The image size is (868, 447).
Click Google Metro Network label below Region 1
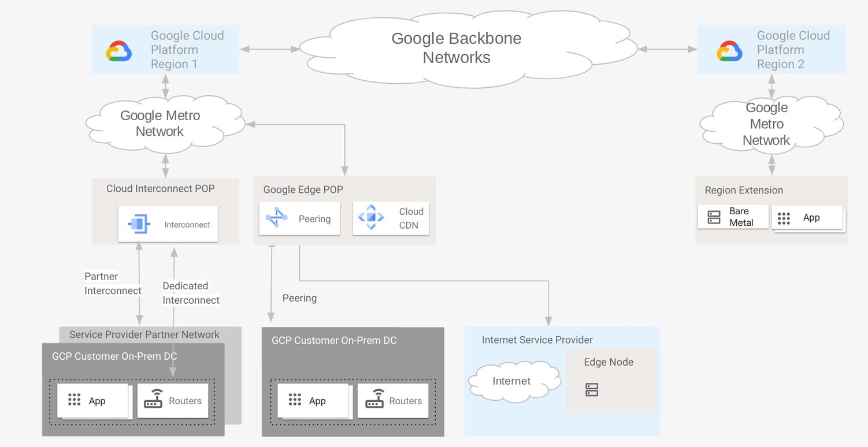pos(160,123)
